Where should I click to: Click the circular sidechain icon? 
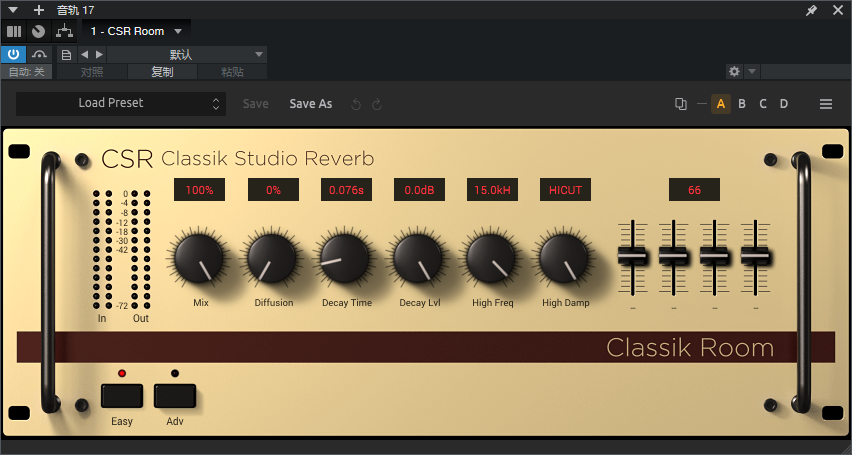[x=38, y=32]
